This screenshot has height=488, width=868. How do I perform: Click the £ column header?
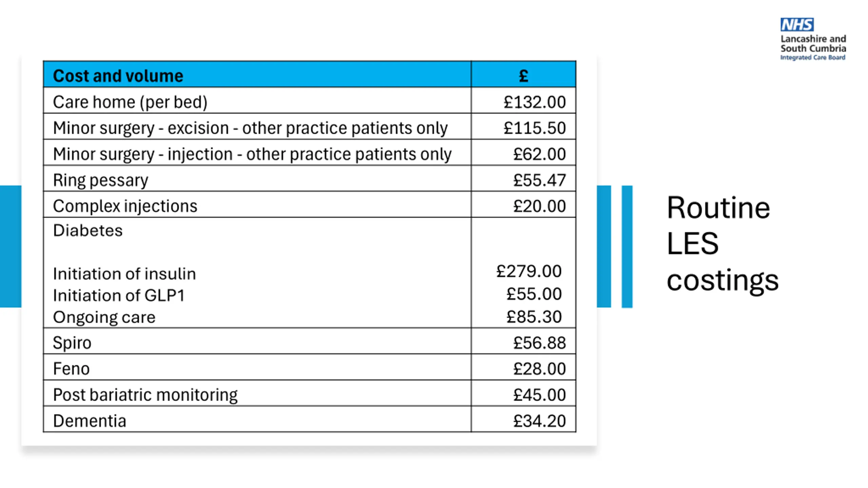pos(523,76)
